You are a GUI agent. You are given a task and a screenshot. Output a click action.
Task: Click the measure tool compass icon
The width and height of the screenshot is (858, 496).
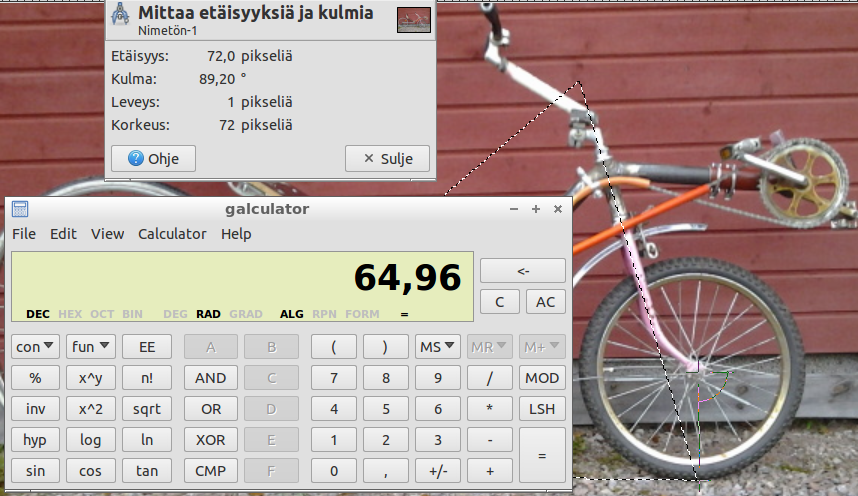coord(120,14)
